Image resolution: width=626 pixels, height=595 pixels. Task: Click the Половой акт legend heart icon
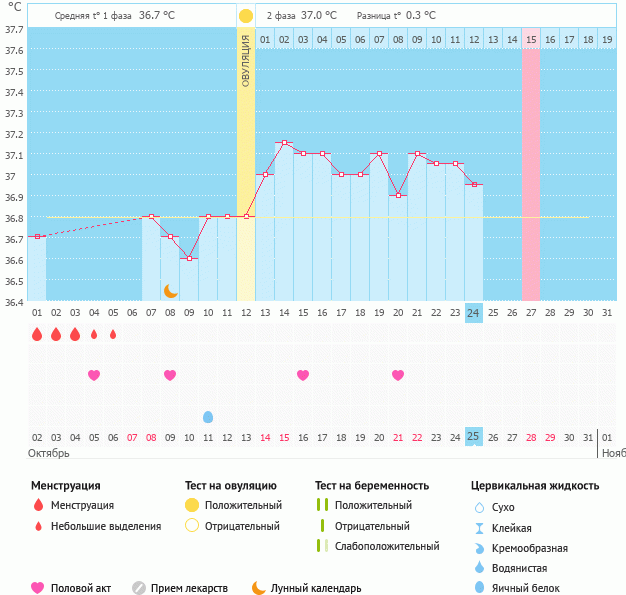point(38,588)
